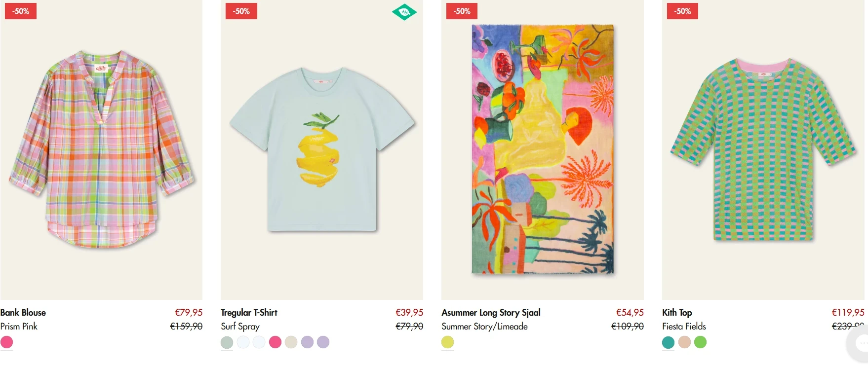Open the colorful painted scarf image
The image size is (868, 365).
coord(543,148)
